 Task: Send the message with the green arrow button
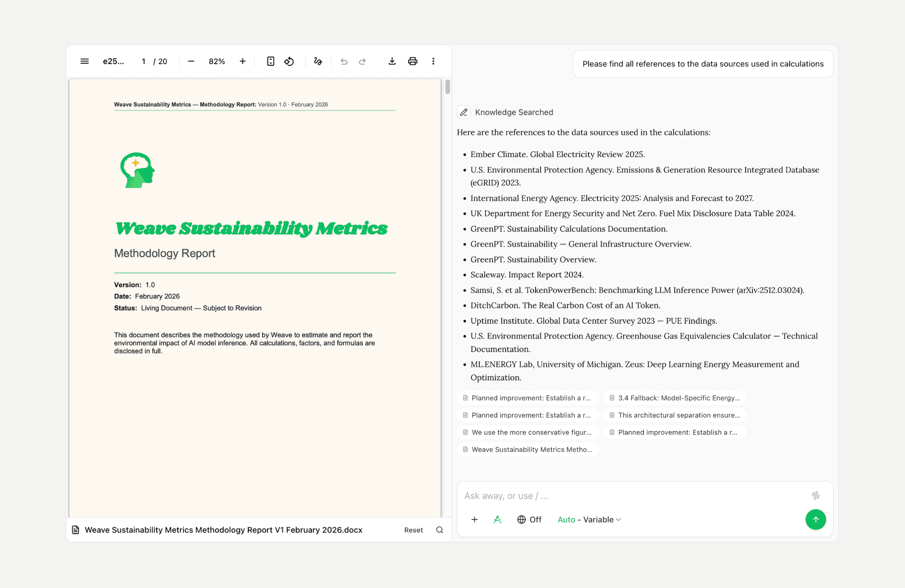click(815, 519)
